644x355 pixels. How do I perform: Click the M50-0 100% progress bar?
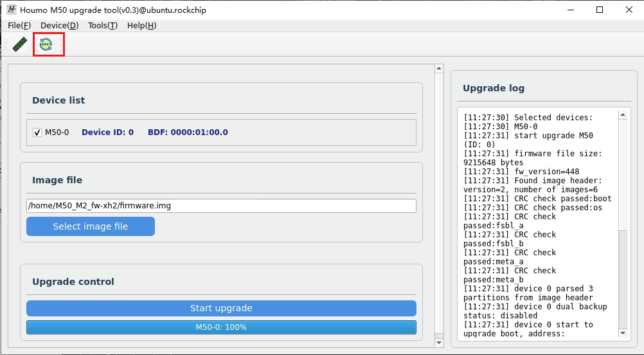[221, 327]
